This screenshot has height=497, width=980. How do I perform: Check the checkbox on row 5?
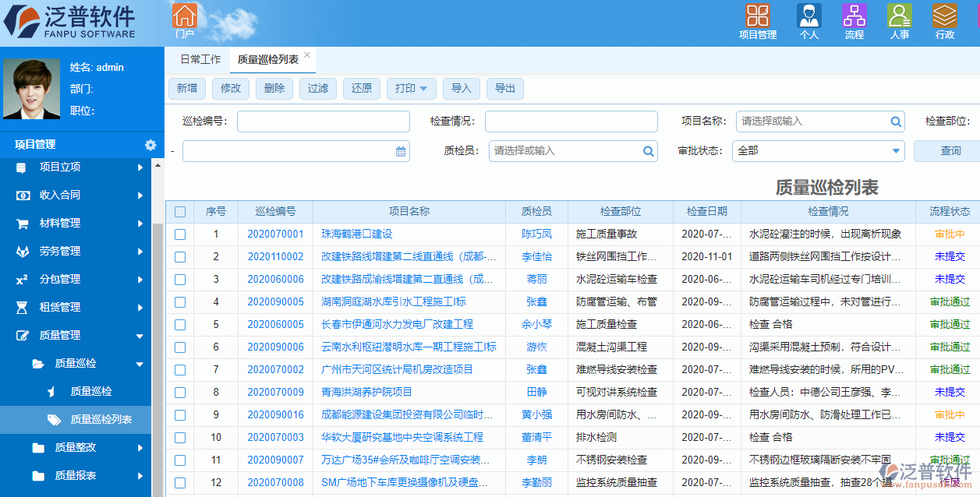179,325
